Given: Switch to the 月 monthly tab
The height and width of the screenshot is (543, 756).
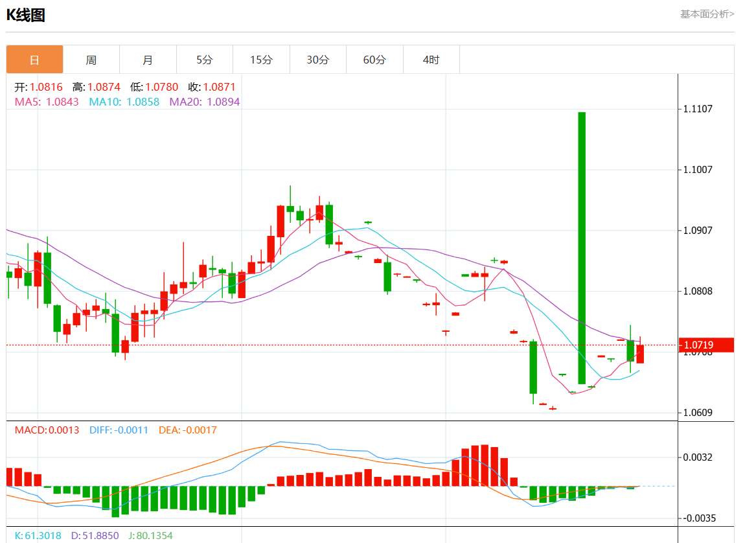Looking at the screenshot, I should (148, 60).
